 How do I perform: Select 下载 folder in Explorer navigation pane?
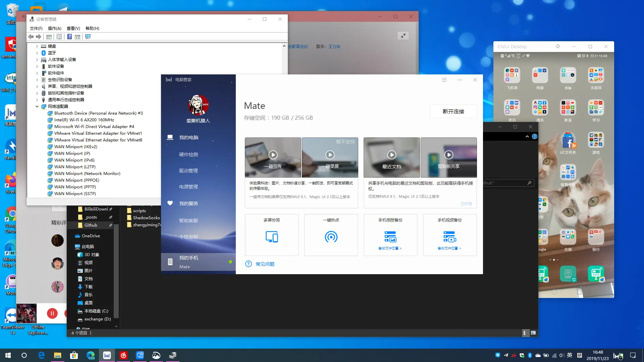pos(89,287)
